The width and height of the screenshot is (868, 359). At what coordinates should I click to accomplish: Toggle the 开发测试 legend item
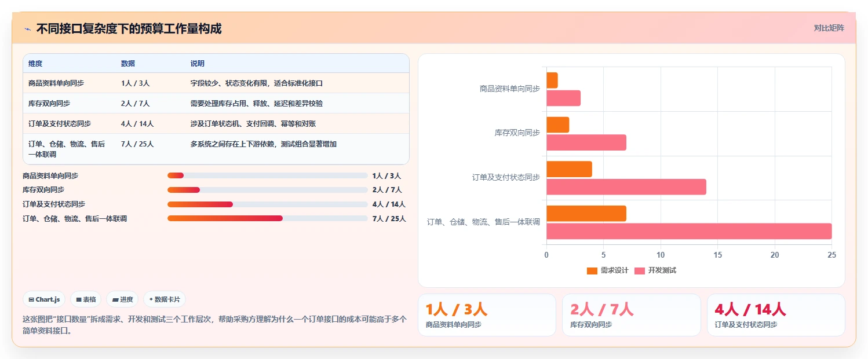tap(655, 270)
